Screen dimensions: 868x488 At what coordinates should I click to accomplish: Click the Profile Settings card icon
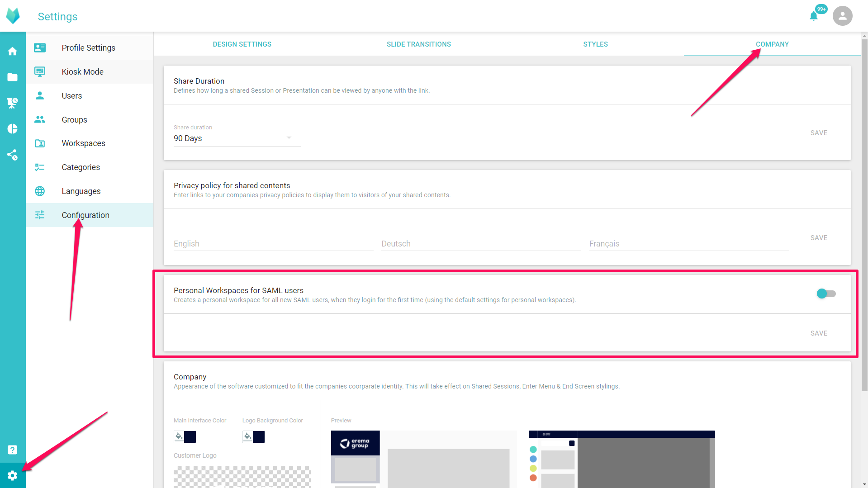click(40, 47)
